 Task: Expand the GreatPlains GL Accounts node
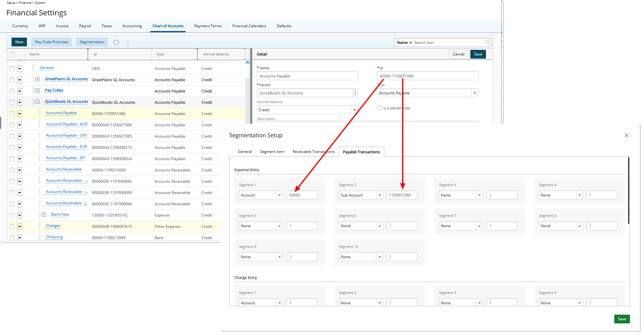38,79
